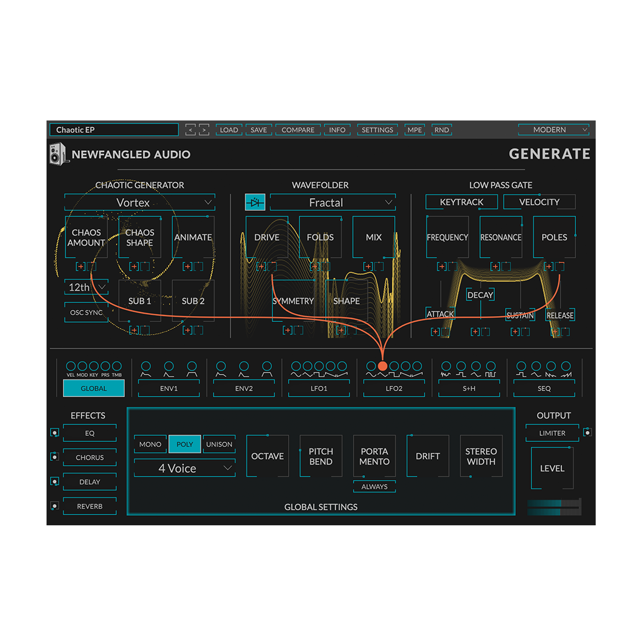Select the VEL modulation source circle
Image resolution: width=644 pixels, height=644 pixels.
(70, 366)
